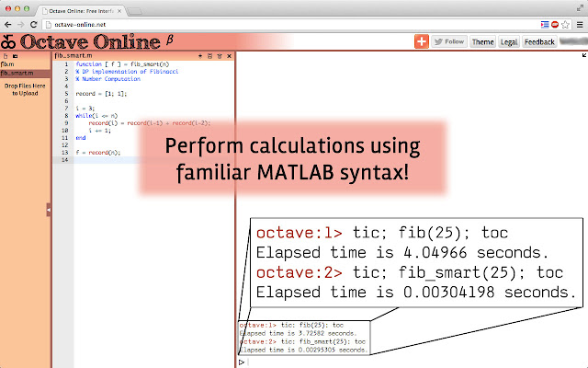Click code line 1 'function [ f ] = fib_smart(n)'

point(122,64)
